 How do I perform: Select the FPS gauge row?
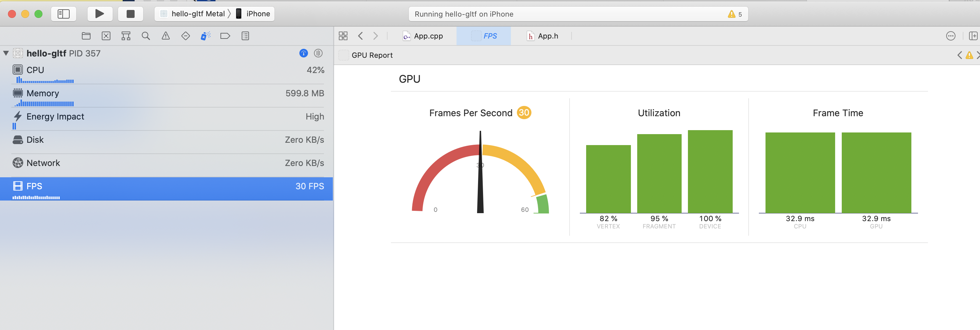[x=167, y=189]
